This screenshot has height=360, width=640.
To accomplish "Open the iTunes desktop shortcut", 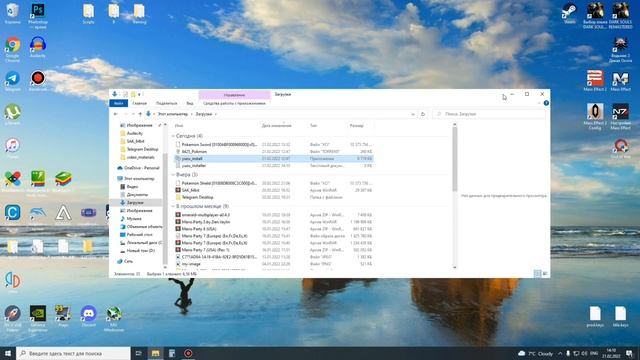I will coord(12,148).
